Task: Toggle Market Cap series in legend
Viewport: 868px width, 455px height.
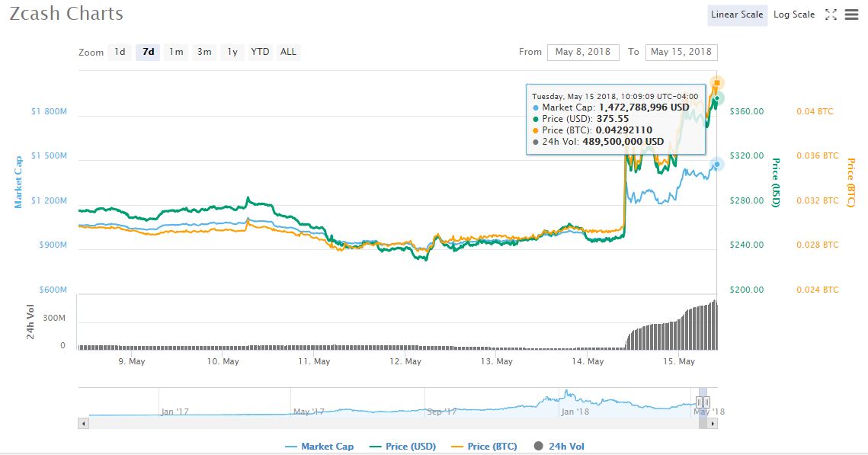Action: coord(319,446)
